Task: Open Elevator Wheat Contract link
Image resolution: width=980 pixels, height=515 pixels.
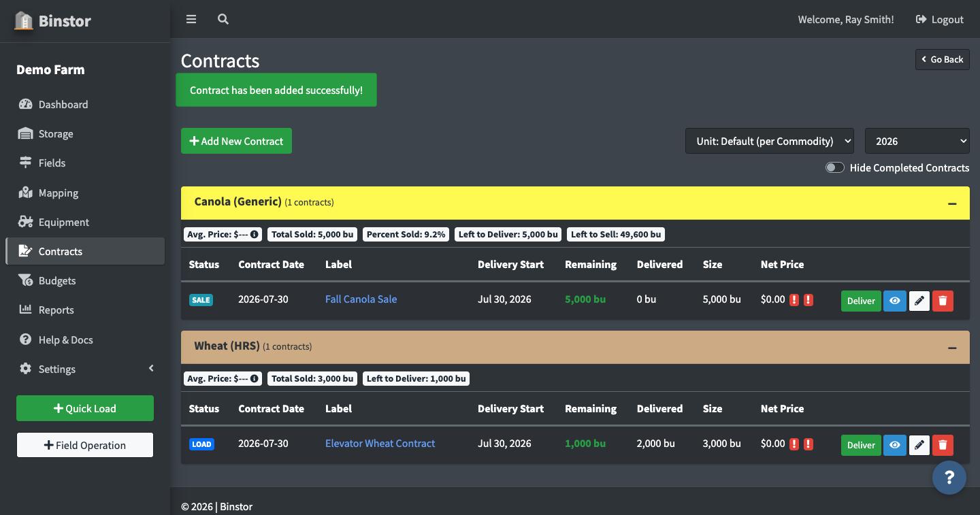Action: pos(380,443)
